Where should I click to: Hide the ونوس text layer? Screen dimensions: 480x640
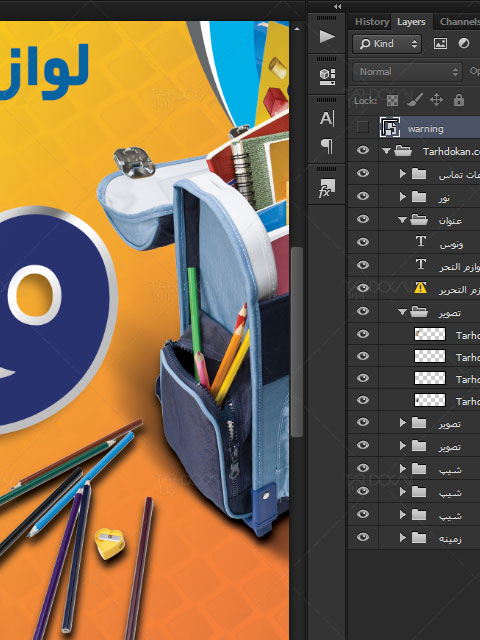click(362, 242)
